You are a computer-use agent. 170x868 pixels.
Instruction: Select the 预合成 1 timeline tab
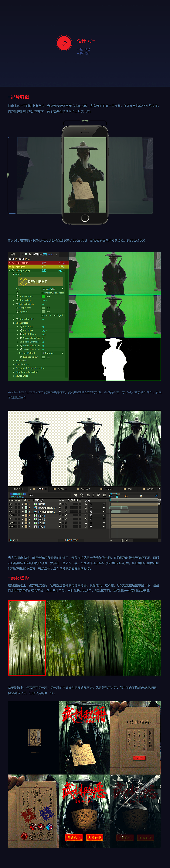coord(109,489)
